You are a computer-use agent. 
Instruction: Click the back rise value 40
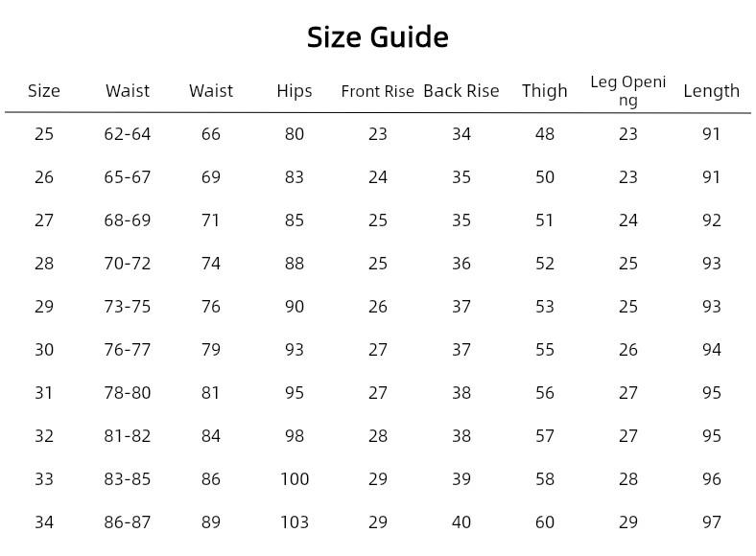point(461,522)
